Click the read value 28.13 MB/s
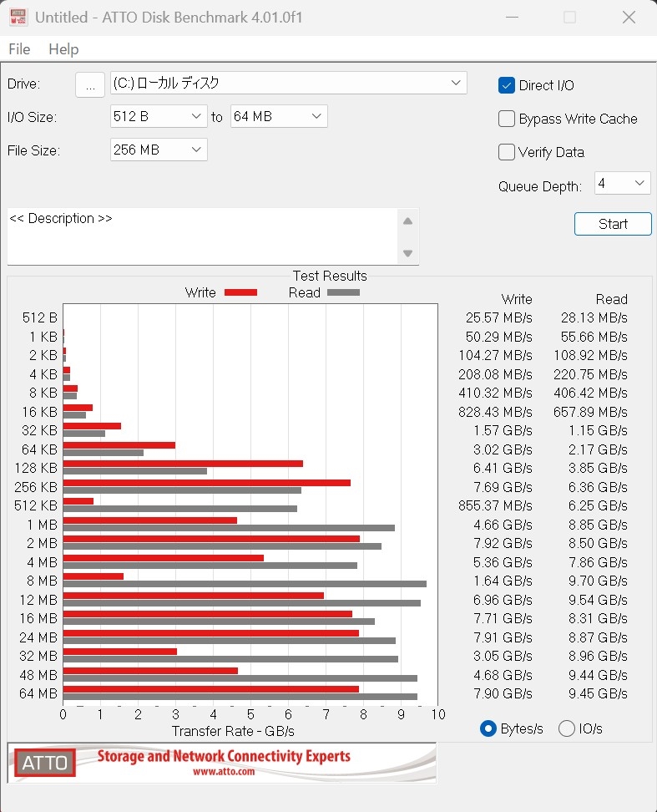This screenshot has width=657, height=812. 594,318
